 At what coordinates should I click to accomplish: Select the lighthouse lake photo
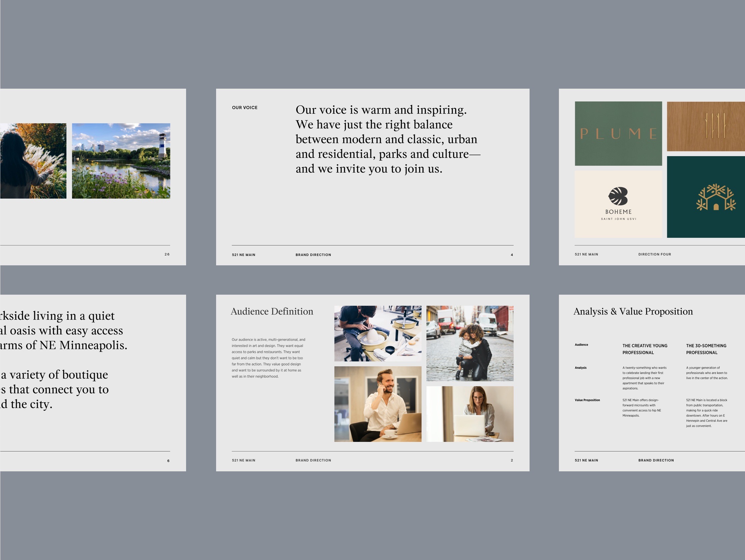pos(121,161)
